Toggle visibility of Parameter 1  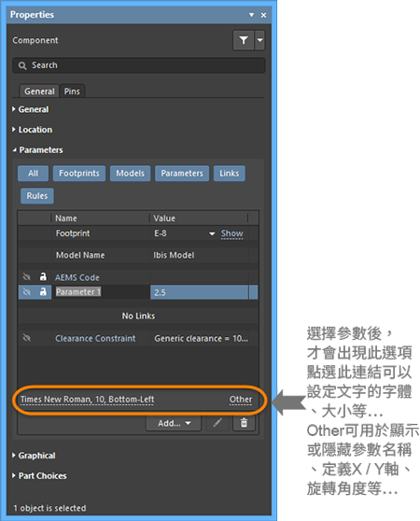pyautogui.click(x=27, y=291)
